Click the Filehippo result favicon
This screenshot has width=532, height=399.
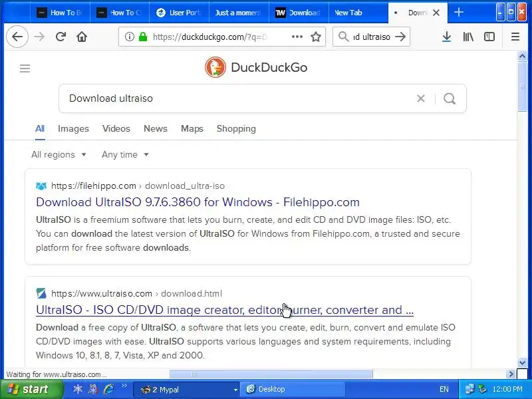click(x=41, y=186)
